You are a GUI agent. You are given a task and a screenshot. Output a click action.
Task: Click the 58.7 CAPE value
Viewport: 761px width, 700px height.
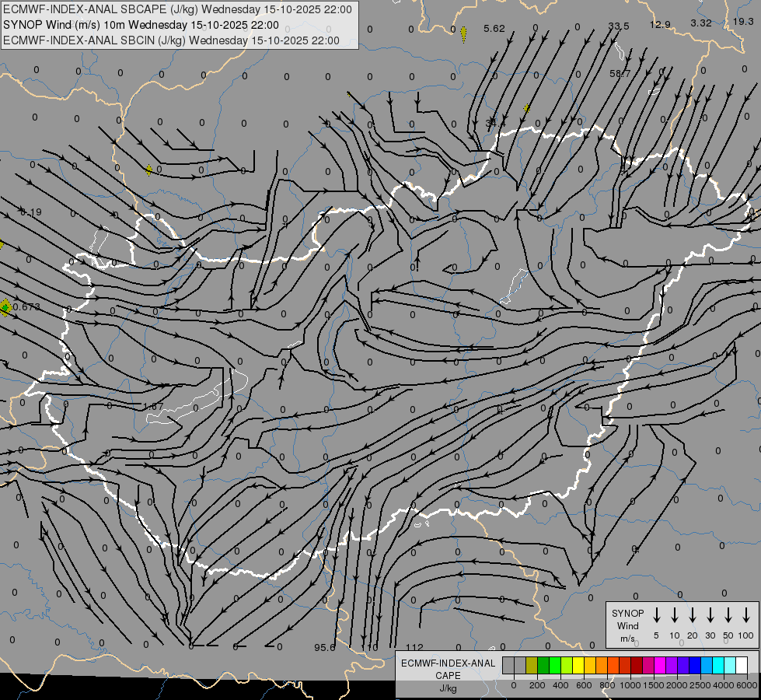click(x=620, y=73)
